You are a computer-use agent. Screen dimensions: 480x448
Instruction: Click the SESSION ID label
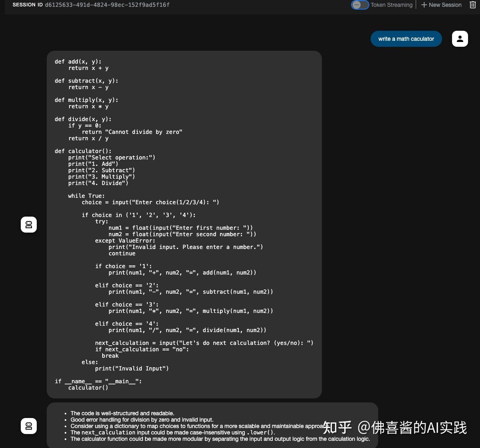coord(28,5)
